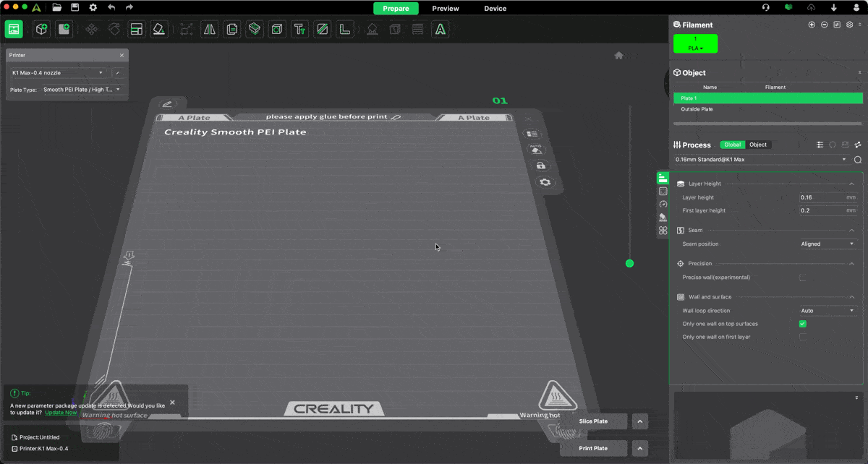
Task: Click the Slice Plate button
Action: coord(593,421)
